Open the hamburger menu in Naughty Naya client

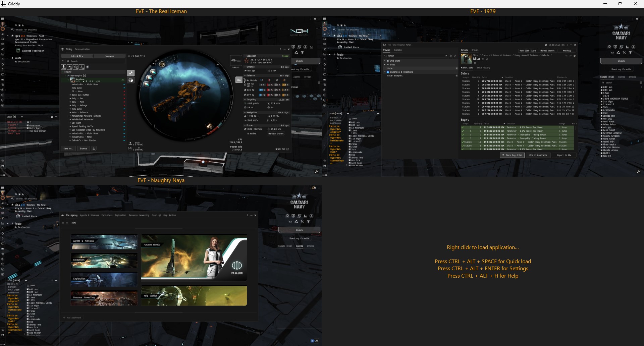pyautogui.click(x=2, y=188)
